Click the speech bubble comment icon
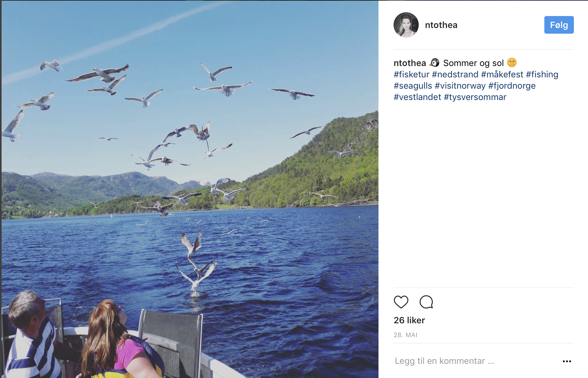This screenshot has width=588, height=378. 426,302
